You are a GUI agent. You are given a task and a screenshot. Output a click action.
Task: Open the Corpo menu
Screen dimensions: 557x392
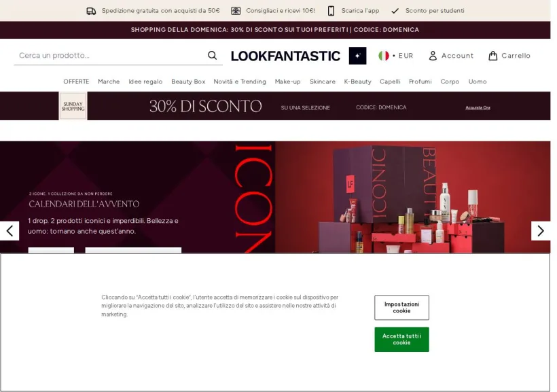click(450, 82)
